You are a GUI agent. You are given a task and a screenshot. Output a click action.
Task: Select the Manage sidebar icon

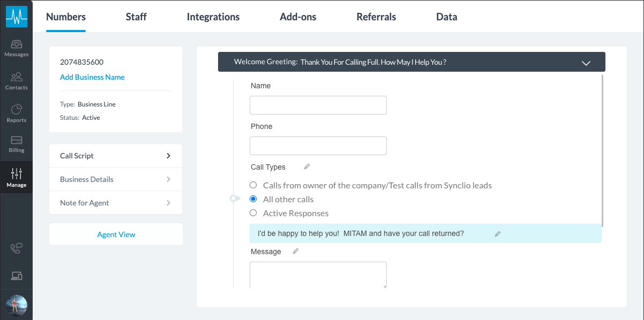[16, 177]
